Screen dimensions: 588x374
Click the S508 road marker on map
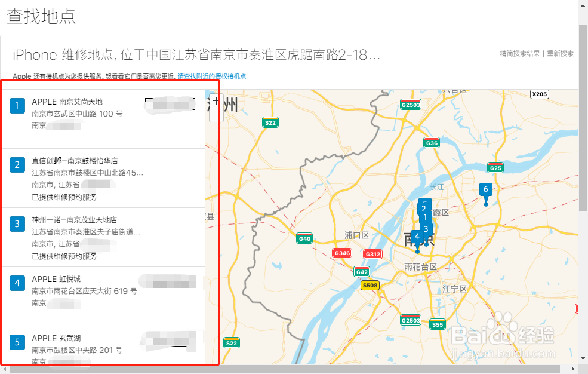click(x=370, y=285)
